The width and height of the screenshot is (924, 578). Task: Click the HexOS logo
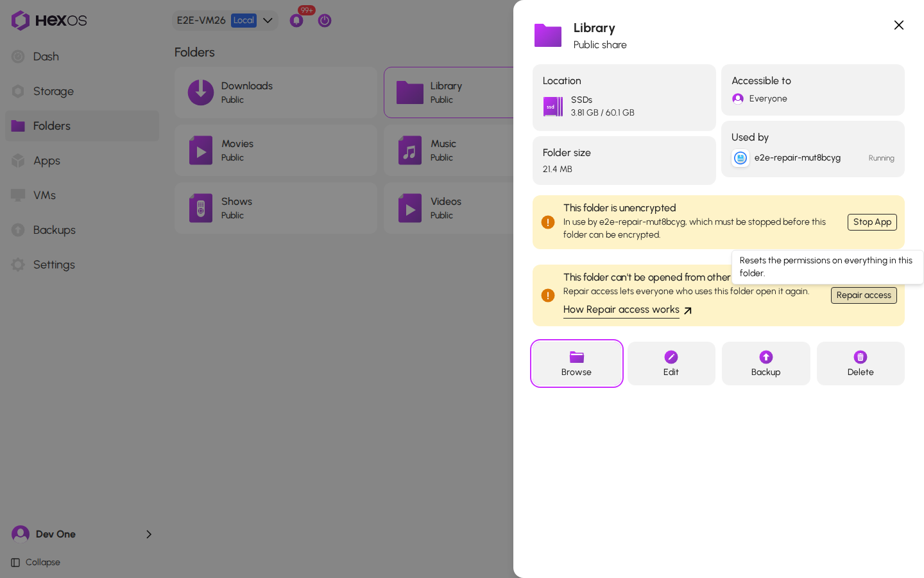pos(49,21)
